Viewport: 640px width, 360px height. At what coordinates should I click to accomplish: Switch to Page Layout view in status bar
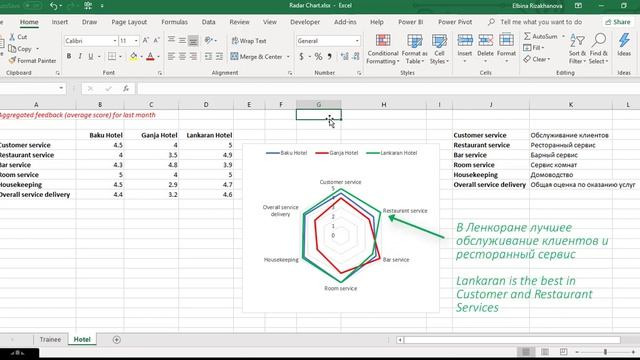tap(545, 352)
